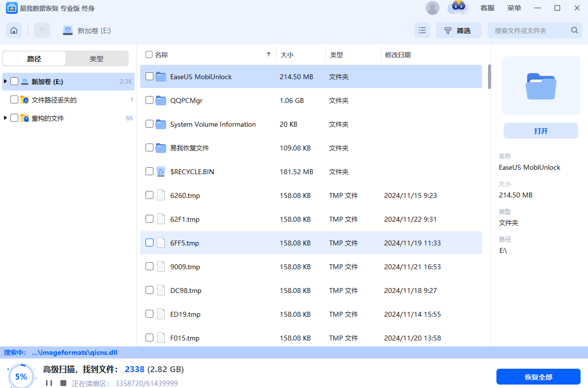Expand the 重构的文件 tree node

5,118
